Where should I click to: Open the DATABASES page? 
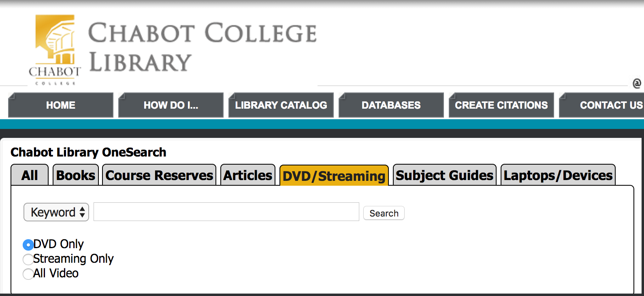click(x=391, y=105)
